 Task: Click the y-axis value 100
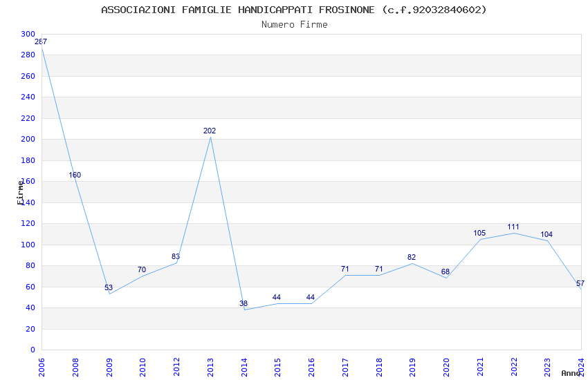coord(28,245)
